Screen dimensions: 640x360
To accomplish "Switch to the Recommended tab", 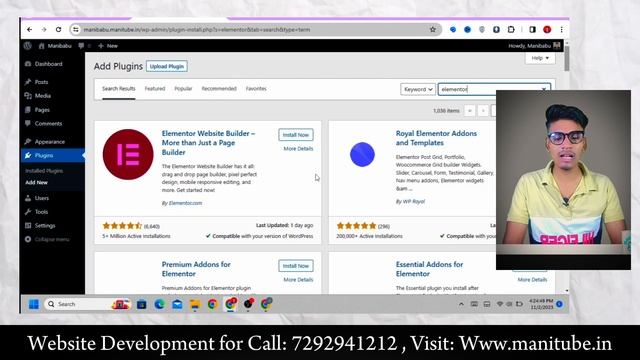I will [x=219, y=89].
